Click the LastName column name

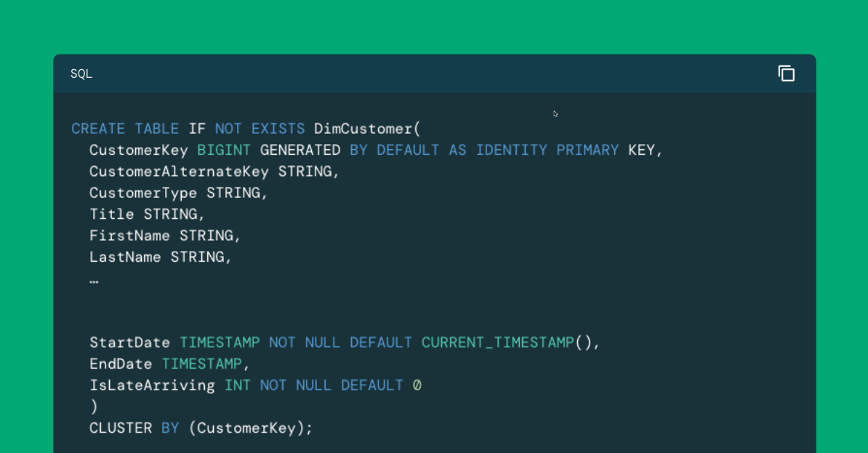(125, 257)
